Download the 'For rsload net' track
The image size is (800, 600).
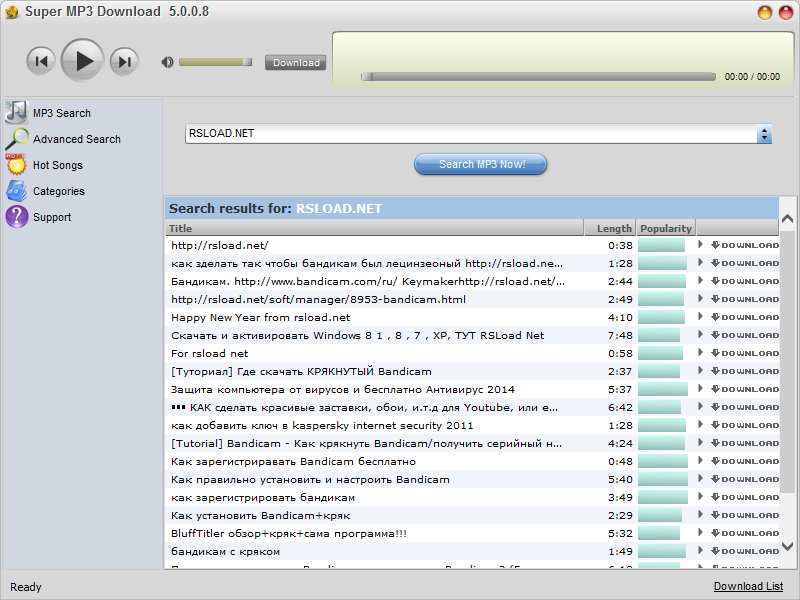(x=745, y=354)
